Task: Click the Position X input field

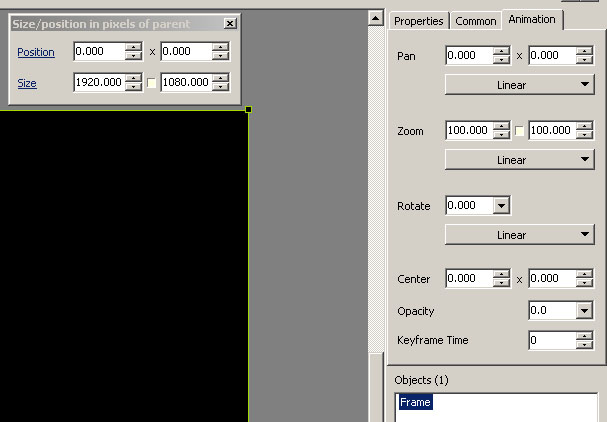Action: [x=99, y=52]
